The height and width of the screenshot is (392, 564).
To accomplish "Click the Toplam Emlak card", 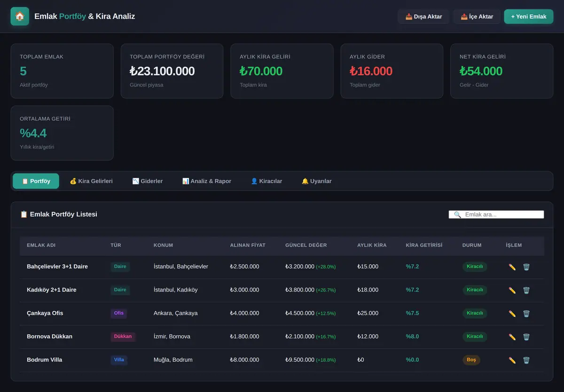I will coord(62,71).
